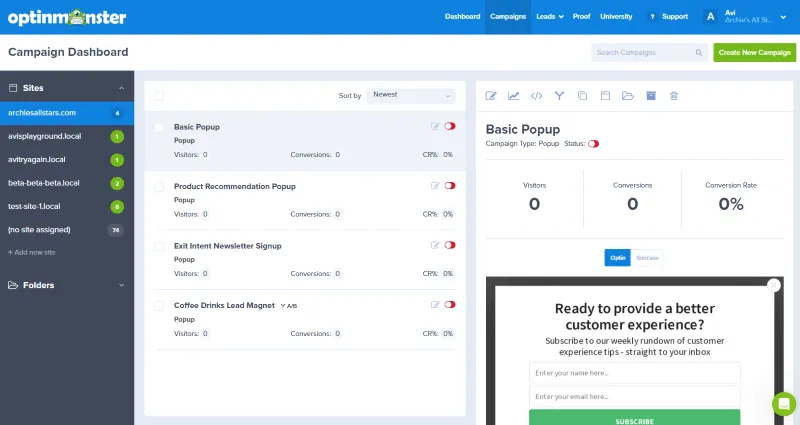Viewport: 800px width, 425px height.
Task: Toggle status switch in Basic Popup details
Action: 593,144
